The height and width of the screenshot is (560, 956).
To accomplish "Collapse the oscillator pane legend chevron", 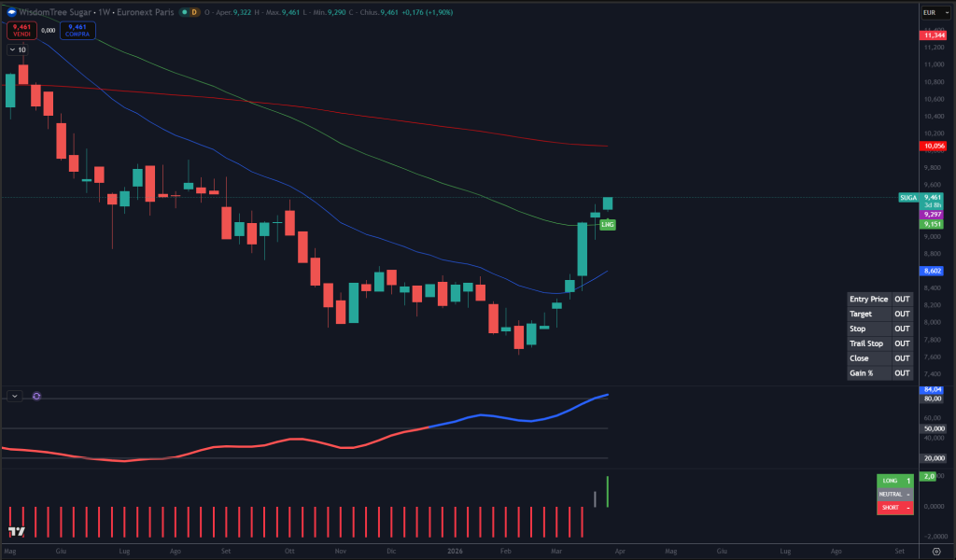I will tap(15, 396).
